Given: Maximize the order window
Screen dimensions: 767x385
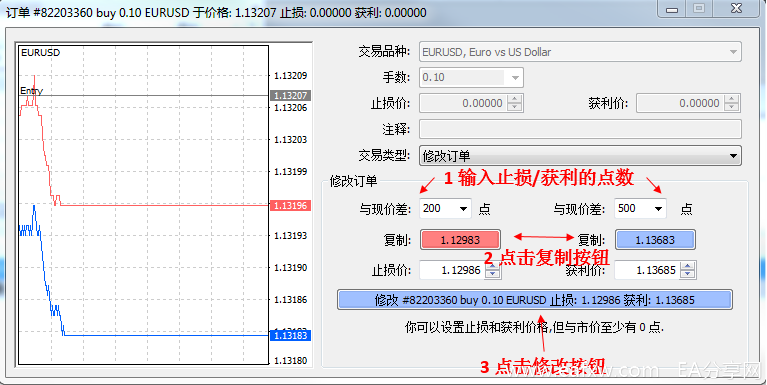Looking at the screenshot, I should click(x=699, y=8).
